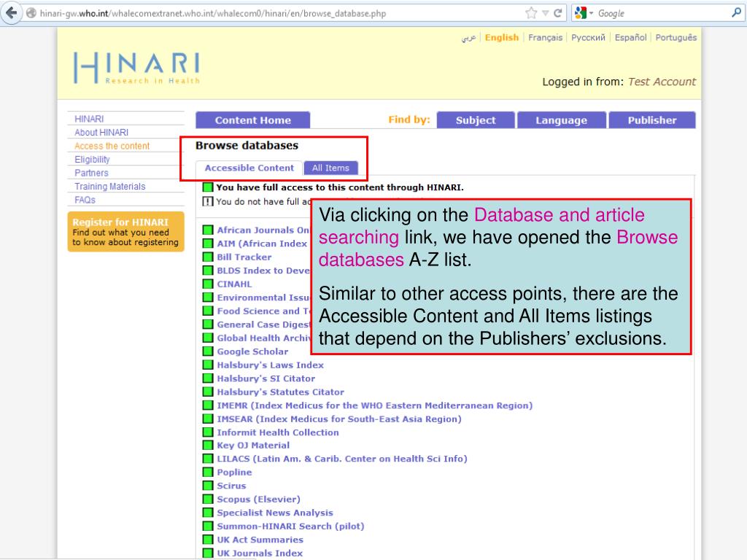Open Halsbury's Statutes Citator link
This screenshot has width=747, height=560.
[x=280, y=392]
